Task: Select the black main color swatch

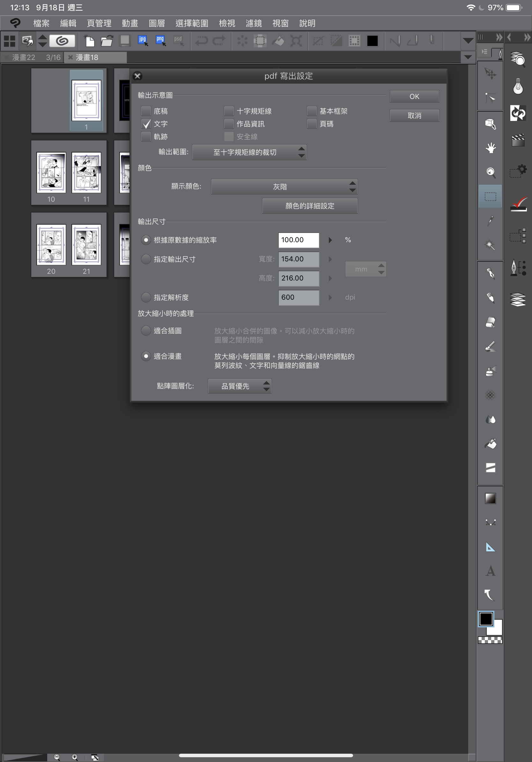Action: point(486,619)
